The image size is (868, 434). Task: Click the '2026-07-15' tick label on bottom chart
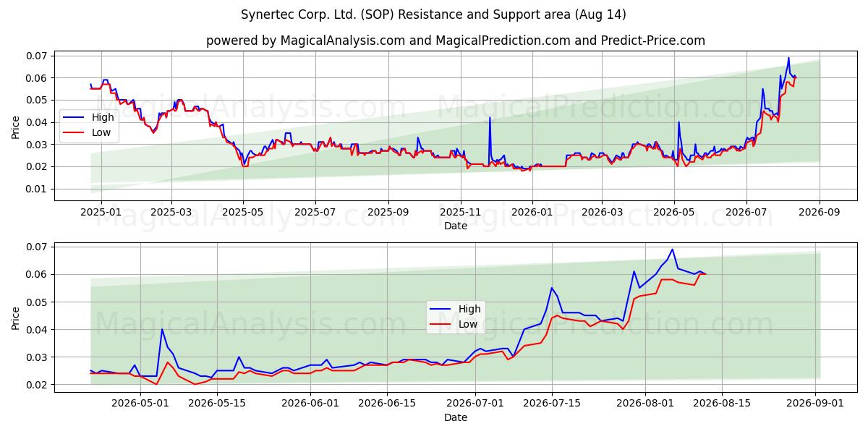552,404
